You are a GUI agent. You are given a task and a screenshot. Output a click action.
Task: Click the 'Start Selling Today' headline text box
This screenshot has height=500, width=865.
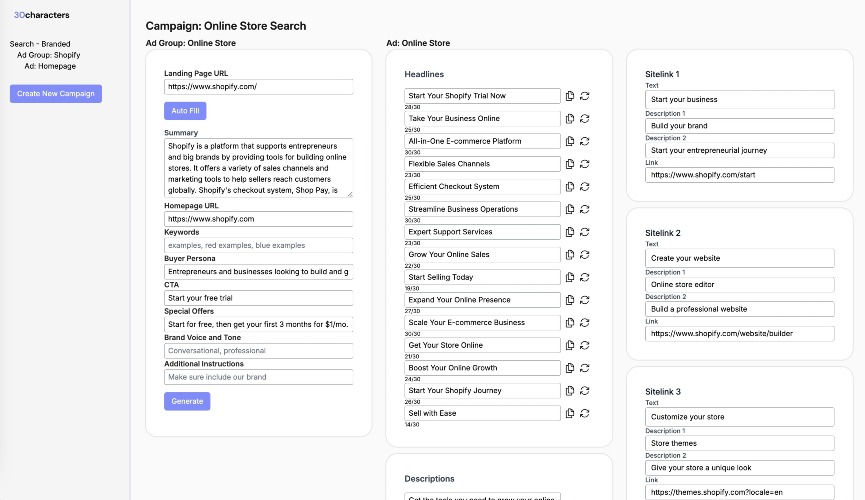pyautogui.click(x=482, y=277)
